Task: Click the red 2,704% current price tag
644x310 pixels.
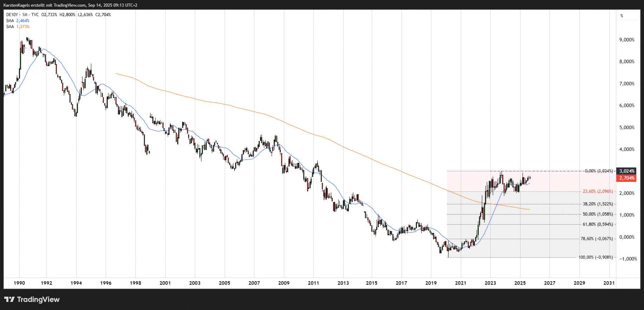Action: coord(626,178)
